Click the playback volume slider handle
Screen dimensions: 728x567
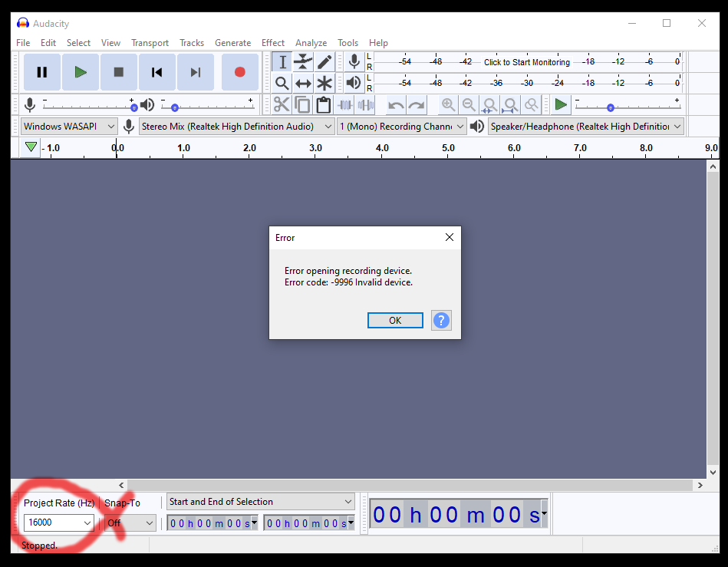[175, 107]
